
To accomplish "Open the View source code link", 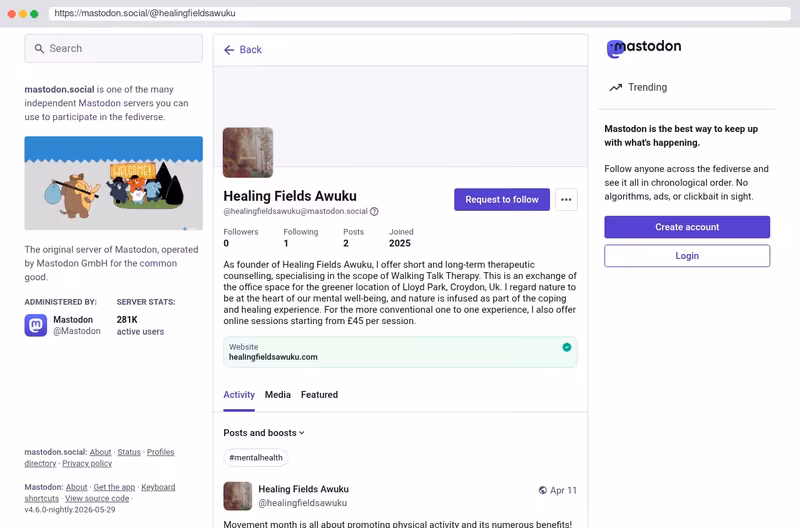I will coord(97,498).
